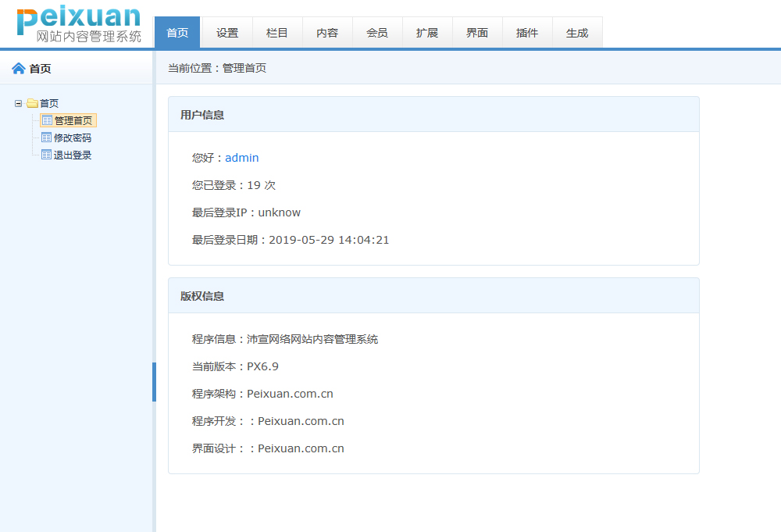The height and width of the screenshot is (532, 781).
Task: Go to the 内容 tab
Action: (327, 33)
